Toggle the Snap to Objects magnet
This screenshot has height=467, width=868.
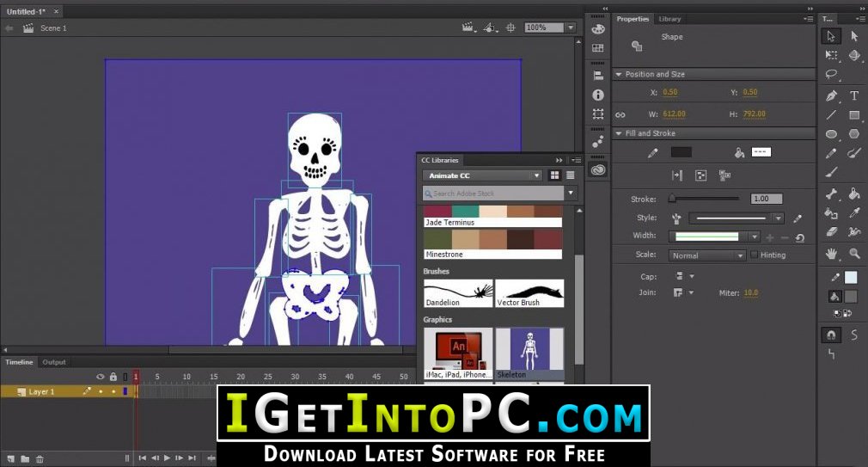[x=831, y=335]
